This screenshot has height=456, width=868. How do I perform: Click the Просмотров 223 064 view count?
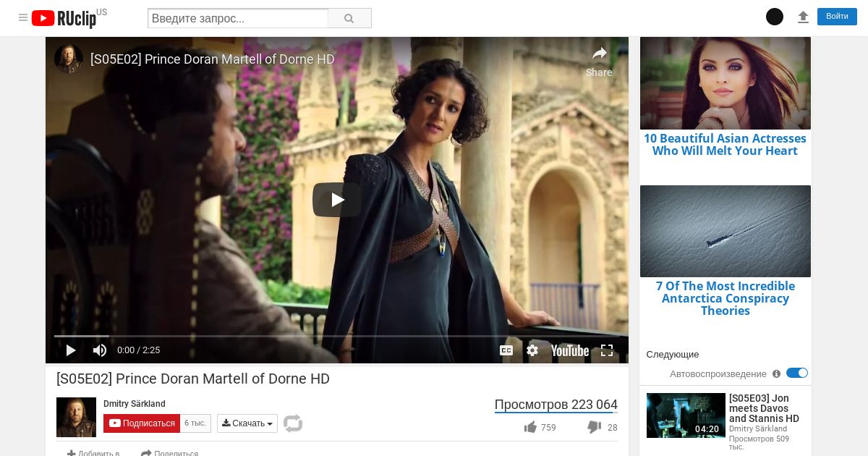click(x=556, y=405)
